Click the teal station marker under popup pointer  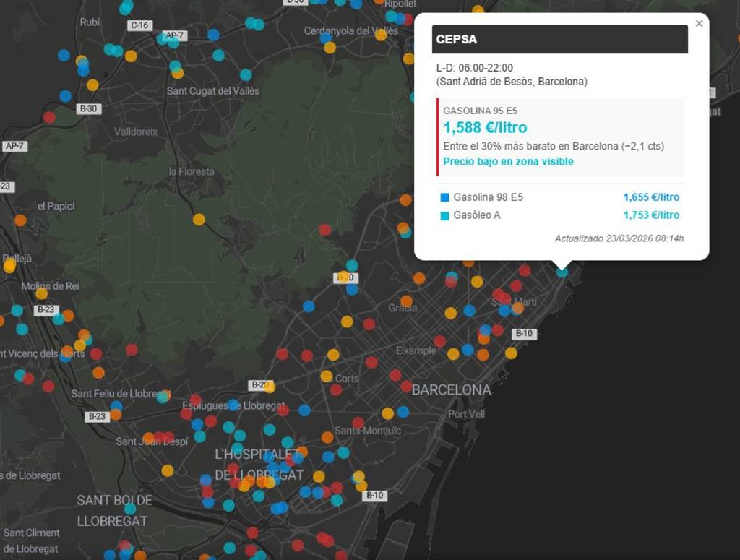click(x=562, y=272)
